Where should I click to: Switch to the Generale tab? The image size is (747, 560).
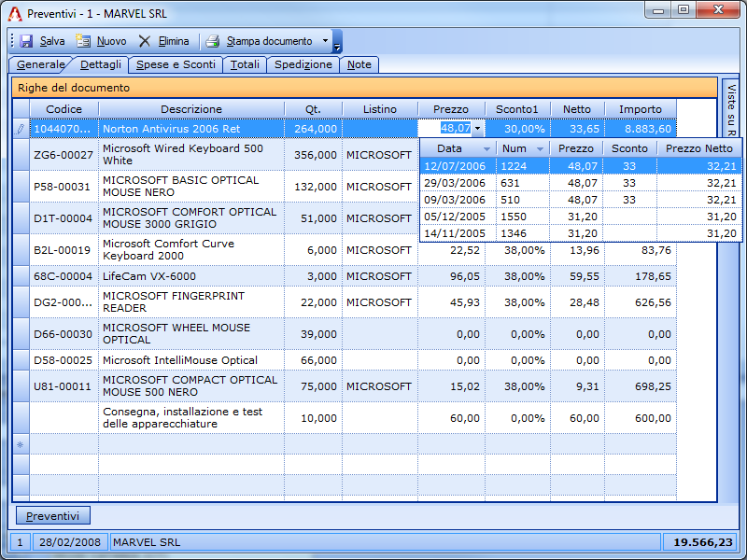[40, 64]
